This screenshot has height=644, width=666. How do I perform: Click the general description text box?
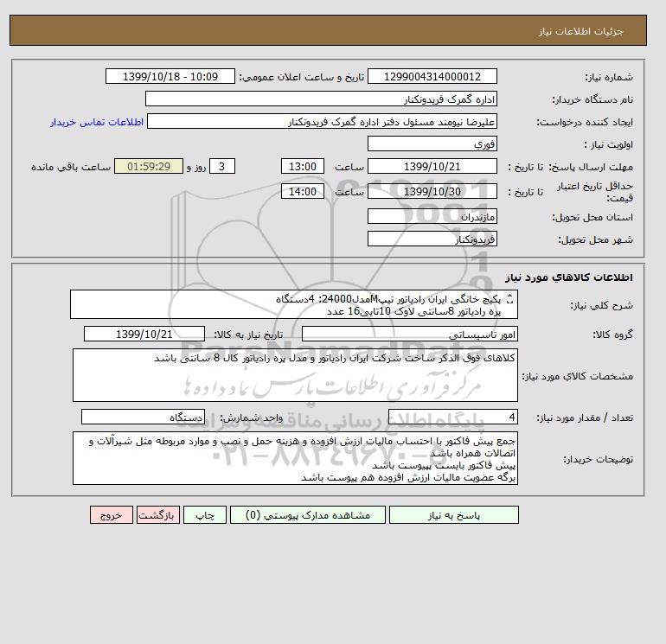[294, 305]
